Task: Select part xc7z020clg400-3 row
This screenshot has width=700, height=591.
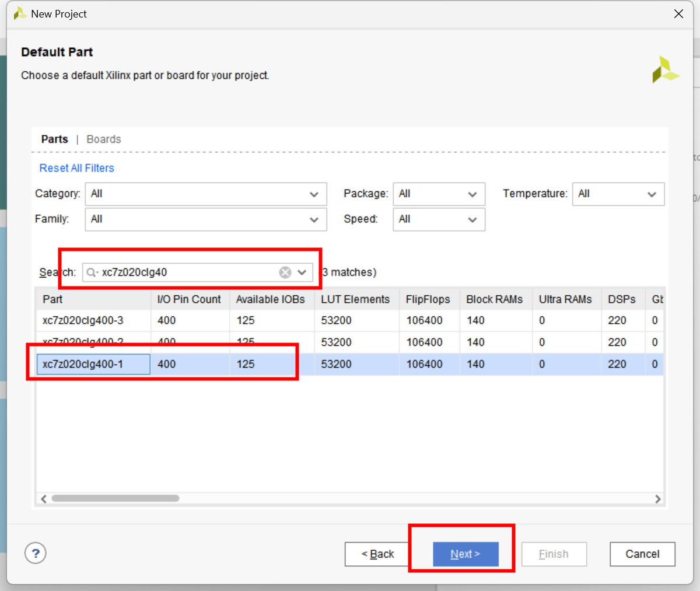Action: [x=349, y=320]
